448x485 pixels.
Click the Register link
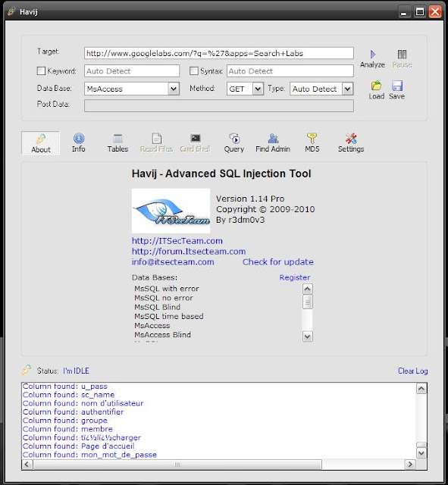click(x=295, y=277)
